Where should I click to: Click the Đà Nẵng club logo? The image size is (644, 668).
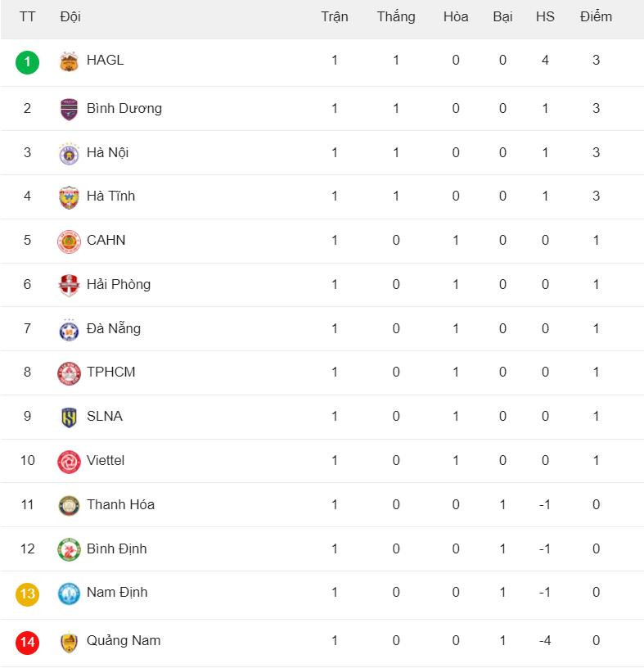pos(69,329)
